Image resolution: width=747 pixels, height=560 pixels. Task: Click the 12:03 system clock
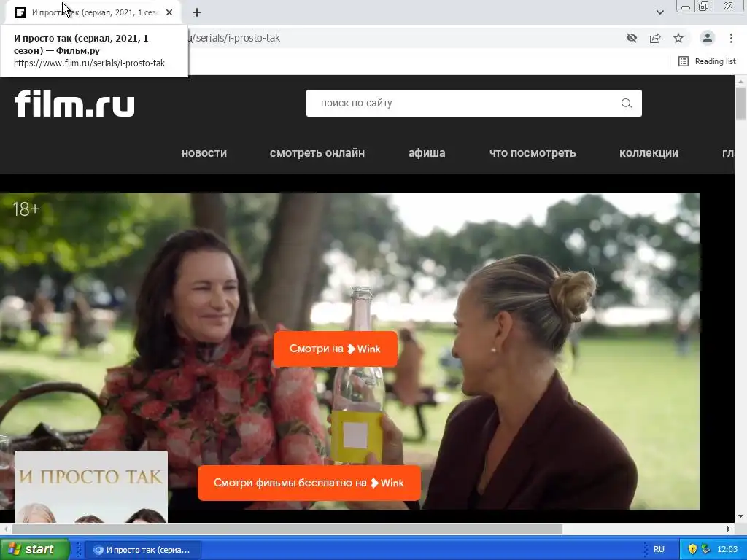727,550
